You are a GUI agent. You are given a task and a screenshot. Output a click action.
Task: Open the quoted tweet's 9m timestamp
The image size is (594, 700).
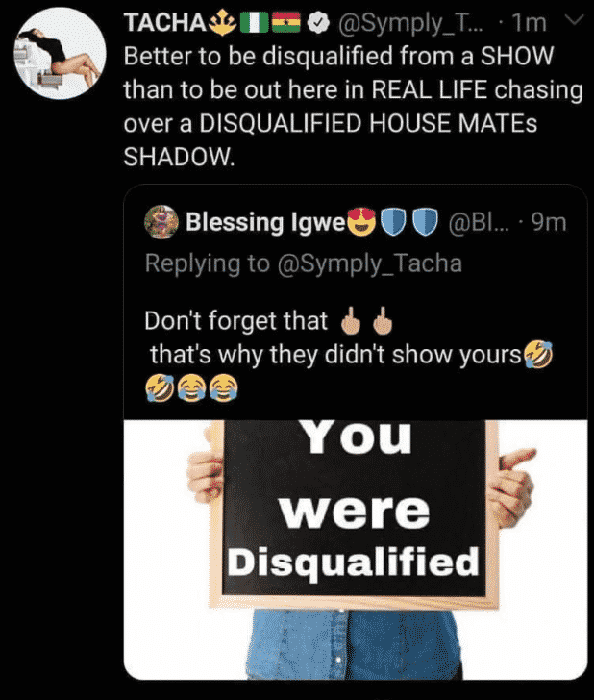click(548, 223)
